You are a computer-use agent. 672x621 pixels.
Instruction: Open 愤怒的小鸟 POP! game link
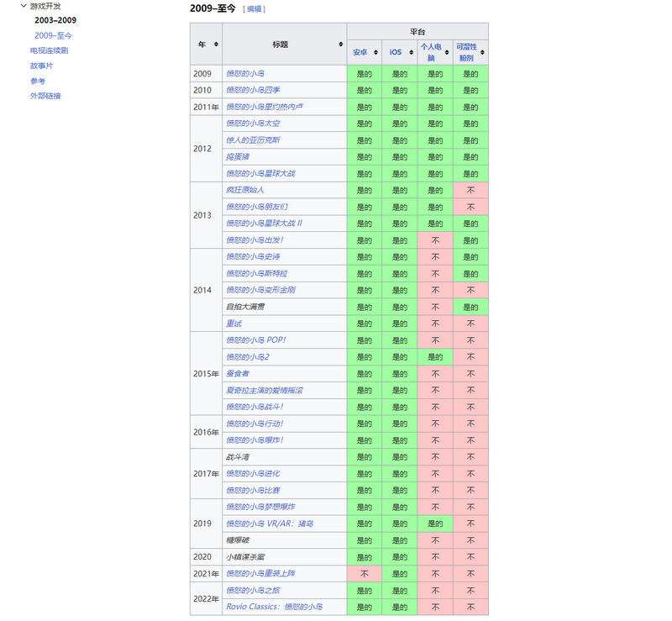pos(256,340)
